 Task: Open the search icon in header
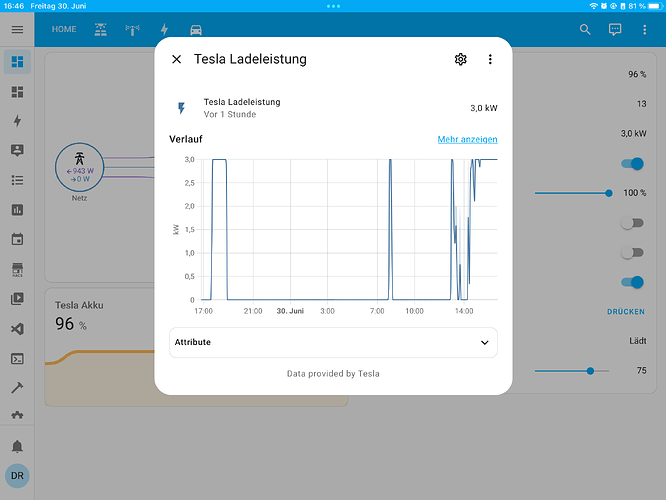coord(585,29)
